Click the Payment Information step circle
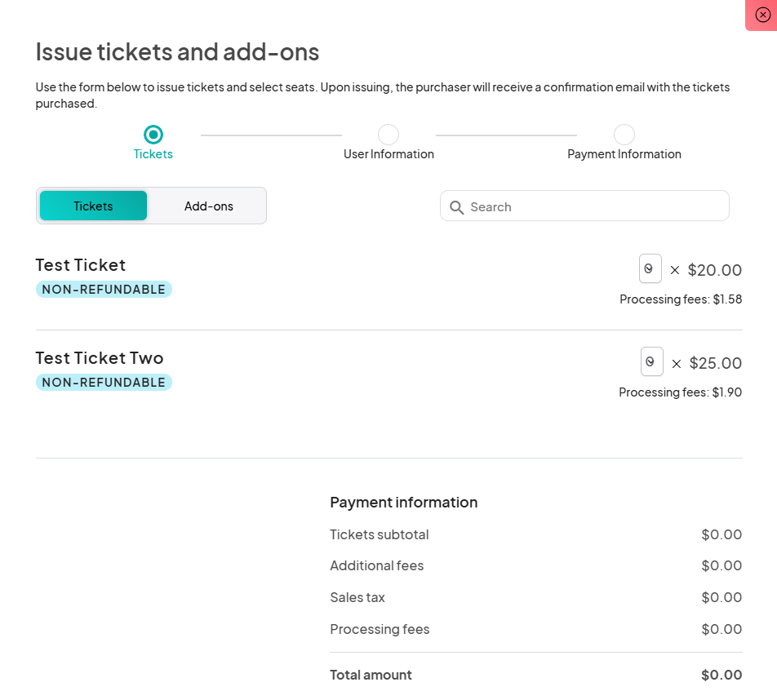 (x=624, y=135)
